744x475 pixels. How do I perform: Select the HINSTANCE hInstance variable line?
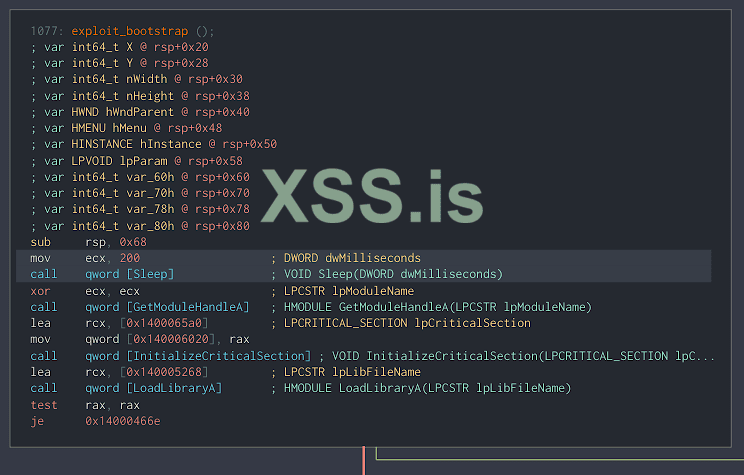[x=154, y=144]
